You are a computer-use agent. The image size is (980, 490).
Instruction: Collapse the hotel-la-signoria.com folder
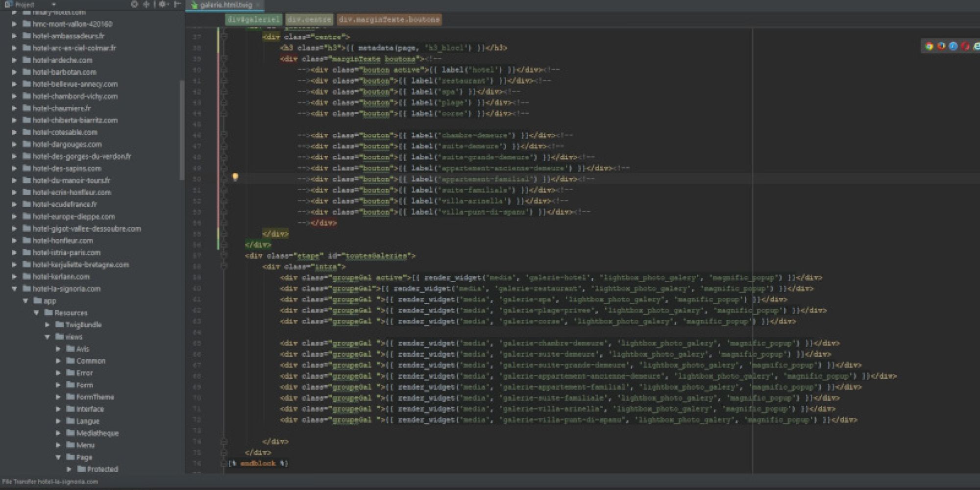pyautogui.click(x=14, y=289)
